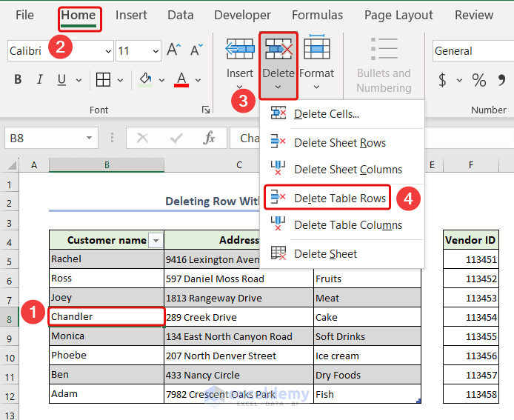This screenshot has width=514, height=420.
Task: Click the Insert Function fx icon
Action: (210, 138)
